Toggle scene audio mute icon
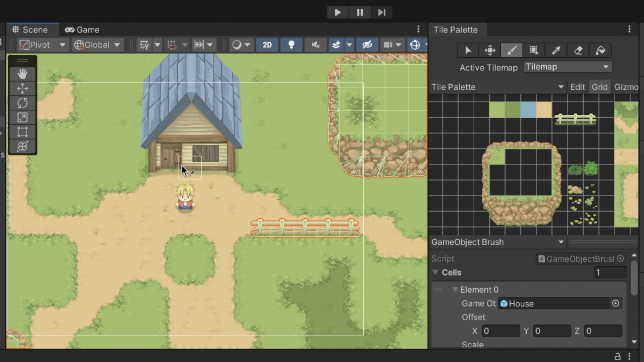 [x=315, y=45]
